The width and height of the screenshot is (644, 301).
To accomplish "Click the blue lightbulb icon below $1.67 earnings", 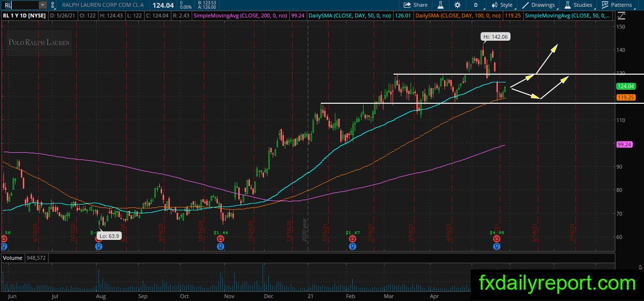I will pos(352,246).
